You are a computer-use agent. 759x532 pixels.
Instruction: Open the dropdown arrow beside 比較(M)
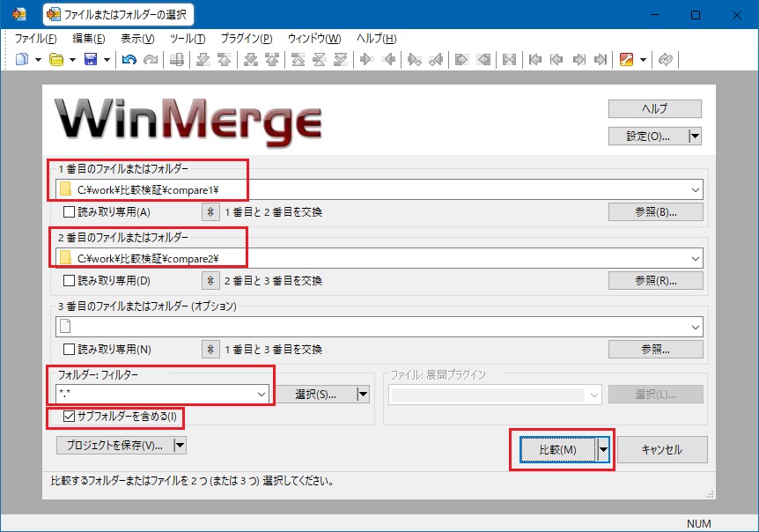pos(603,449)
